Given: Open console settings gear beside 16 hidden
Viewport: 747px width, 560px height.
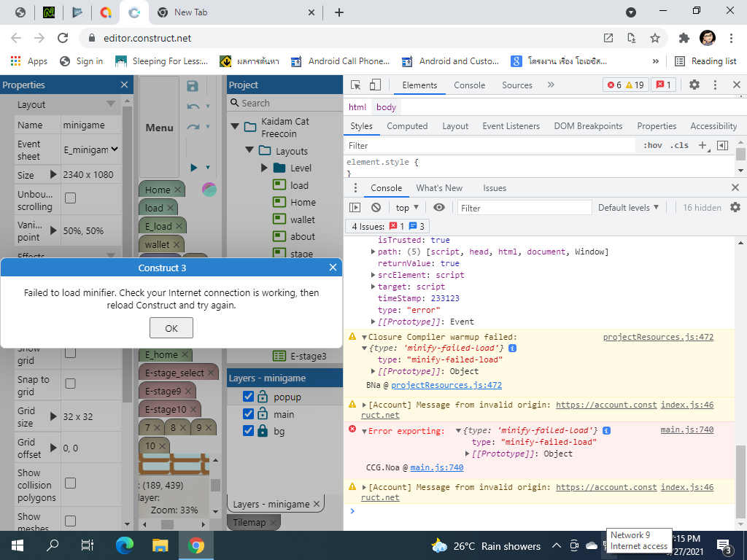Looking at the screenshot, I should click(735, 207).
